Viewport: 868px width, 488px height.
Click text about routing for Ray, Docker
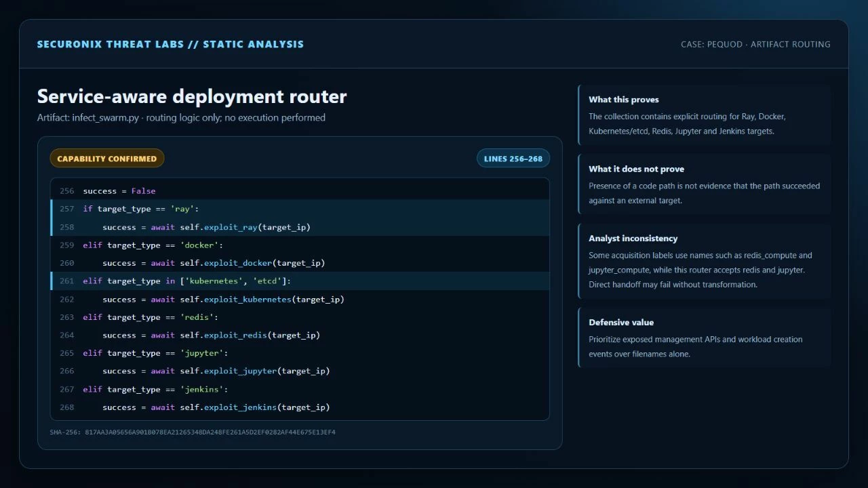click(x=687, y=123)
